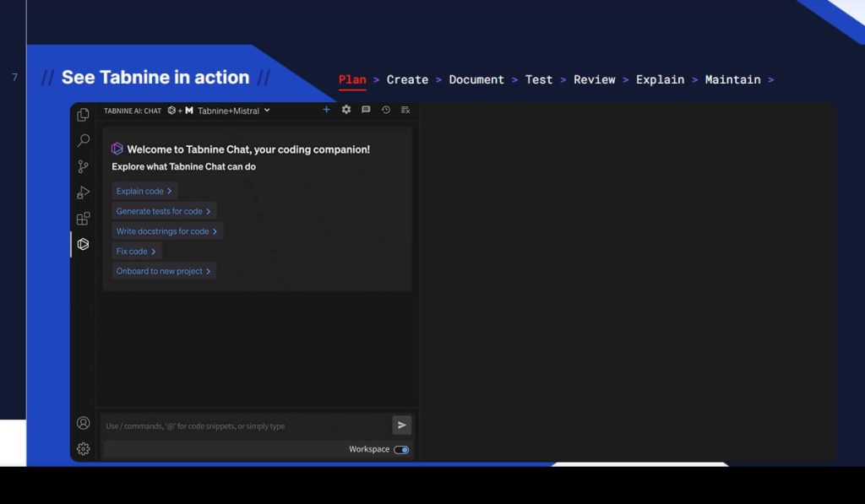This screenshot has width=865, height=504.
Task: Start a new chat with plus icon
Action: point(326,110)
